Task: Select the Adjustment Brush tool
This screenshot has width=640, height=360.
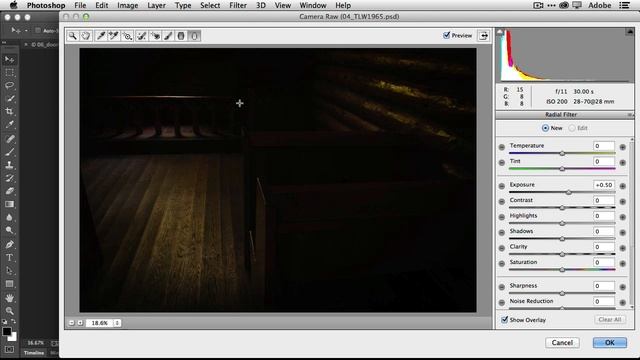Action: click(168, 36)
